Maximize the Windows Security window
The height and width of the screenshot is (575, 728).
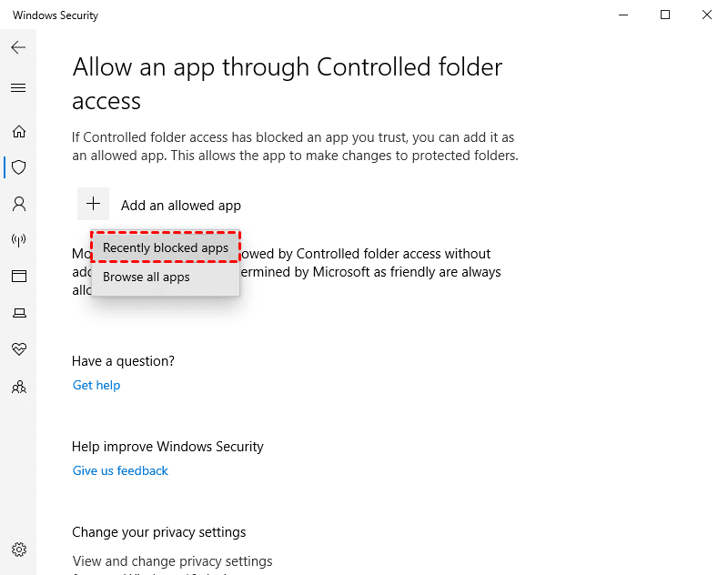(x=666, y=15)
